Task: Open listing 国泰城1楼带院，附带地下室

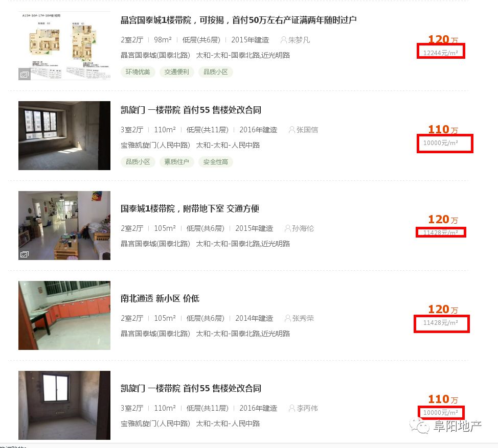Action: 190,209
